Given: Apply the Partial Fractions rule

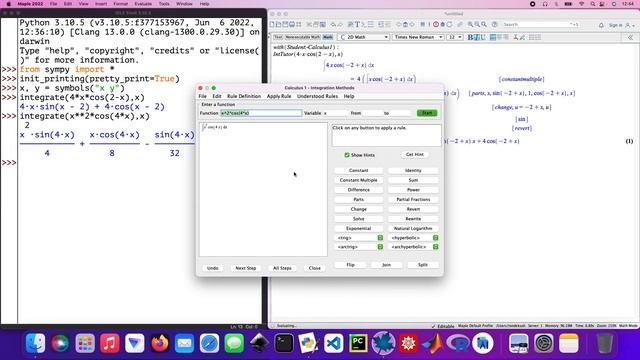Looking at the screenshot, I should tap(413, 199).
